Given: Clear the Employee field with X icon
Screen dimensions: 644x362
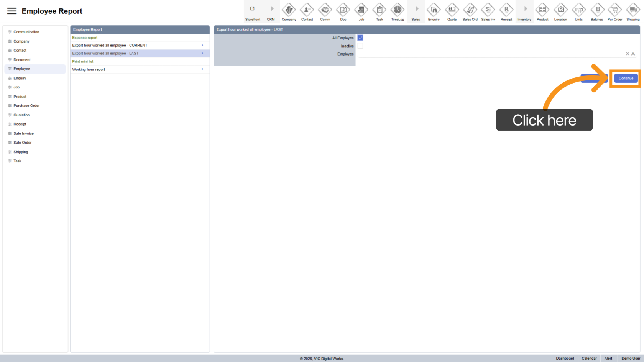Looking at the screenshot, I should coord(628,54).
